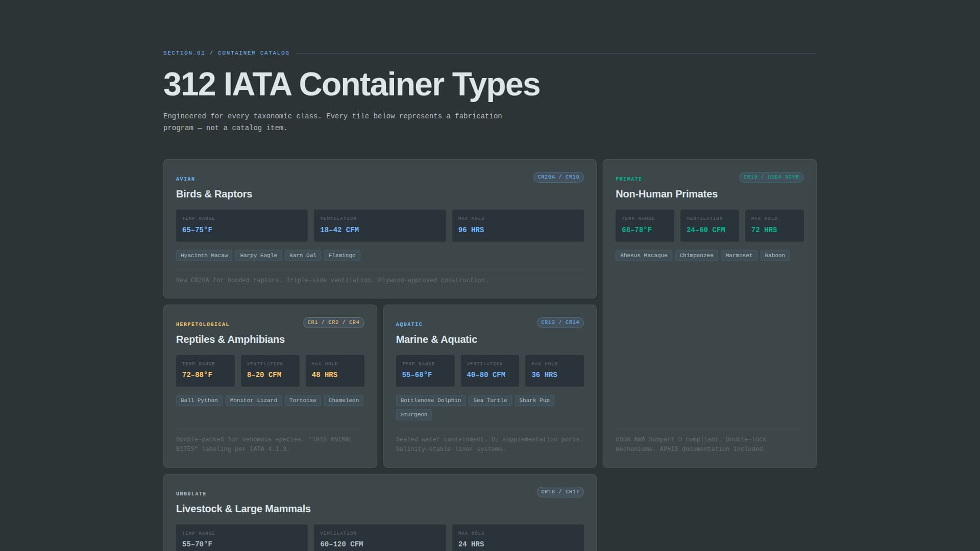Click the CR20A hooded raptors description text
980x551 pixels.
coord(332,280)
